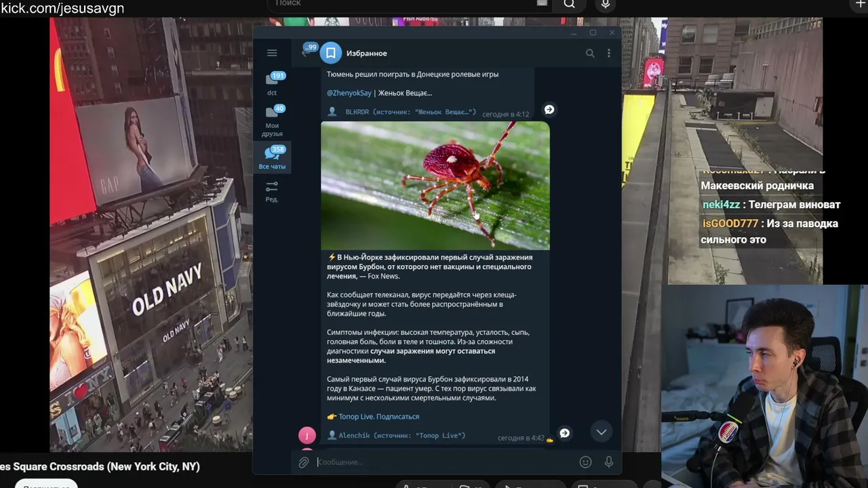Click isGOOD777 in the stream chat

click(730, 224)
